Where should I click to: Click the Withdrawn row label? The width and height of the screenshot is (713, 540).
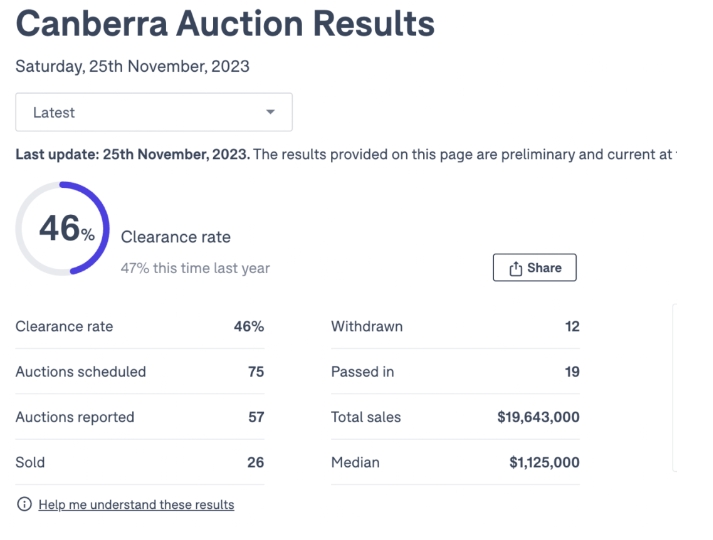point(367,326)
